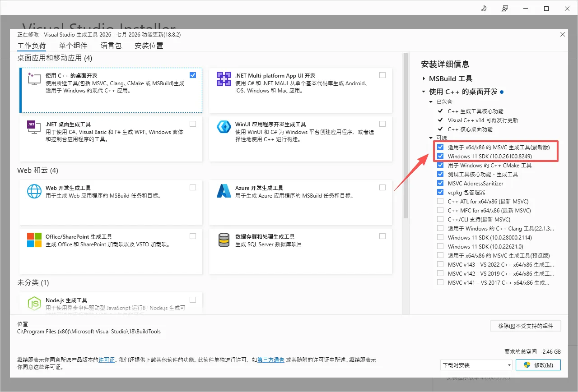Collapse the 可选 components group
The height and width of the screenshot is (392, 578).
[x=431, y=138]
